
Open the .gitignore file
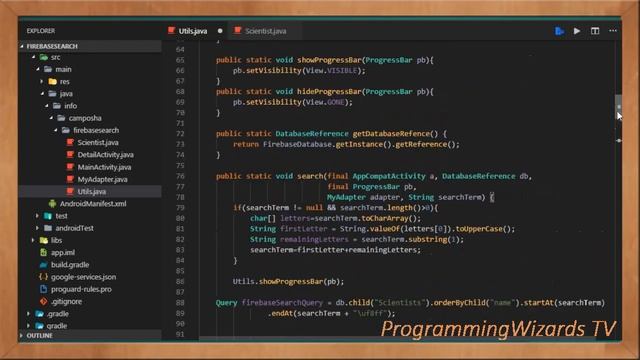tap(67, 302)
